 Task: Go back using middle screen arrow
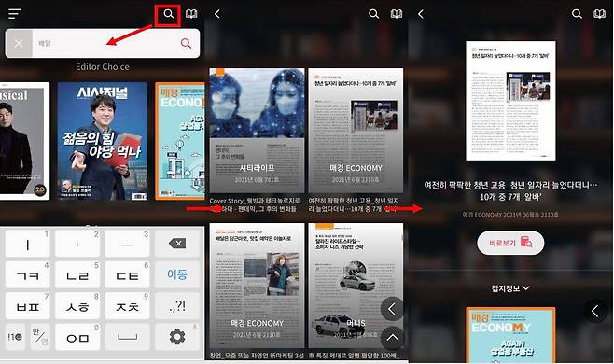pos(216,14)
